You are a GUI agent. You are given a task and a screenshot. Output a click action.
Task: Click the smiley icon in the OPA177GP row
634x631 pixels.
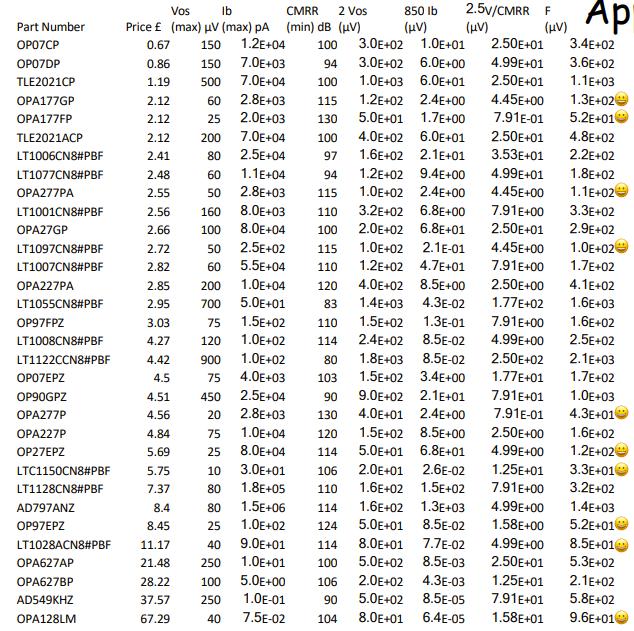[x=622, y=99]
